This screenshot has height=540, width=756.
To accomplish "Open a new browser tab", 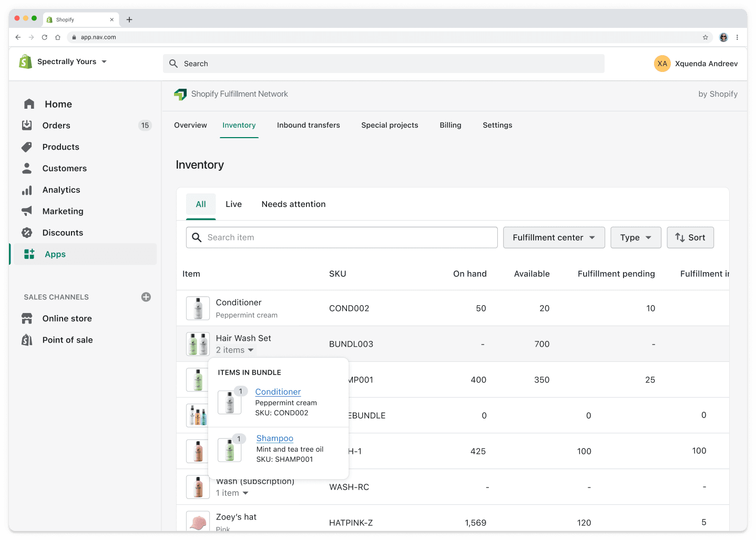I will click(x=129, y=19).
